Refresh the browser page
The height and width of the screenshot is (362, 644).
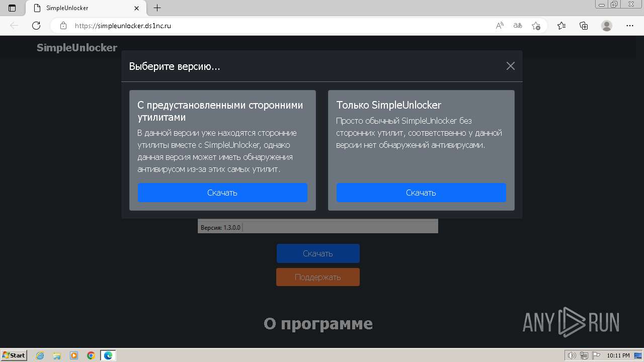(x=36, y=26)
